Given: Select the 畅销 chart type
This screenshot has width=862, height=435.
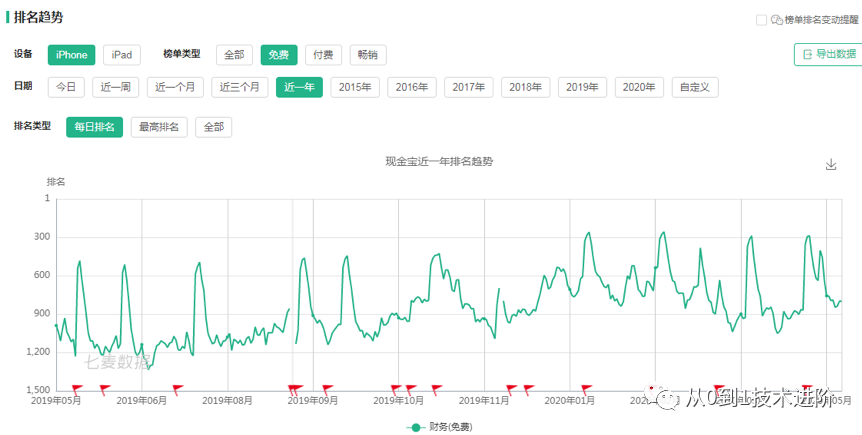Looking at the screenshot, I should (368, 55).
